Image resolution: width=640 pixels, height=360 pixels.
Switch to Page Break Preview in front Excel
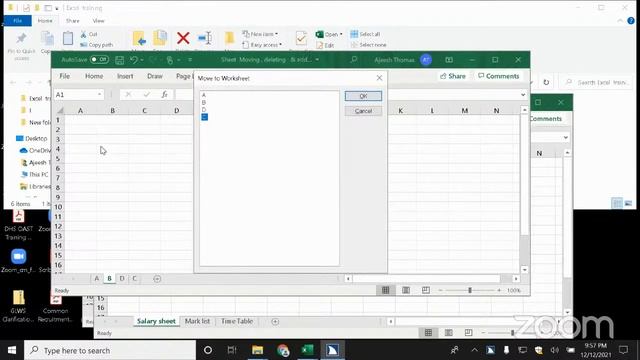[x=426, y=290]
